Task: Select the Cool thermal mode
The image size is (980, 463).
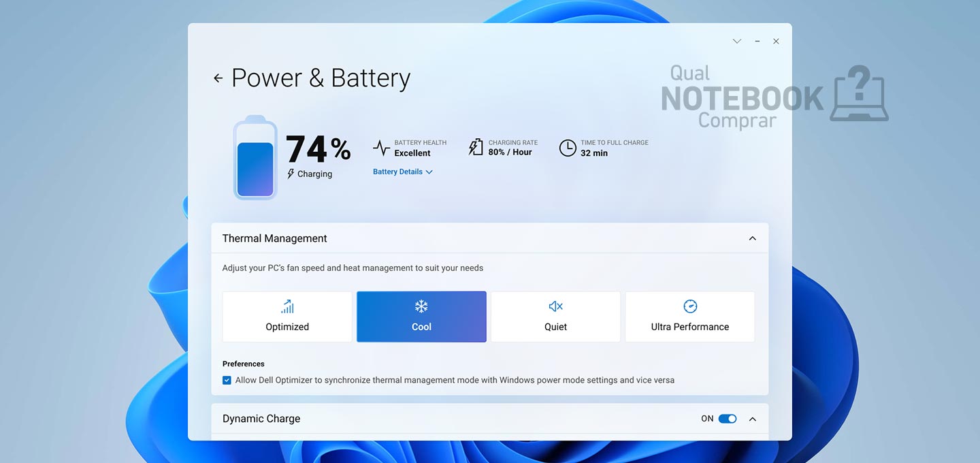Action: pos(421,317)
